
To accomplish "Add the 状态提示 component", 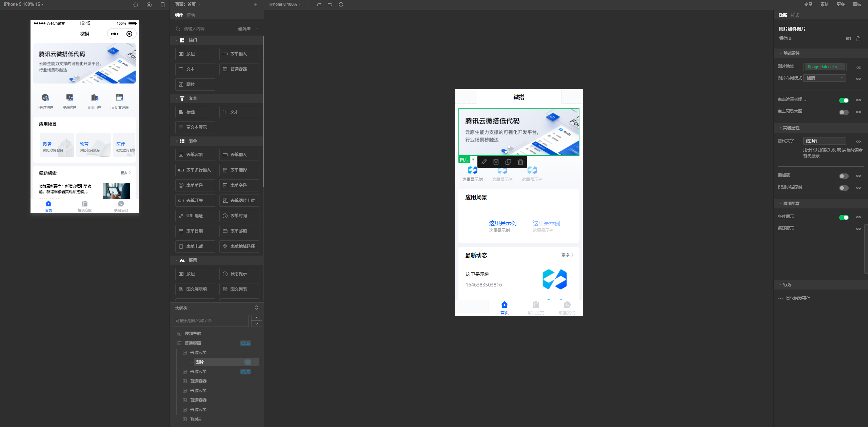I will pos(239,274).
